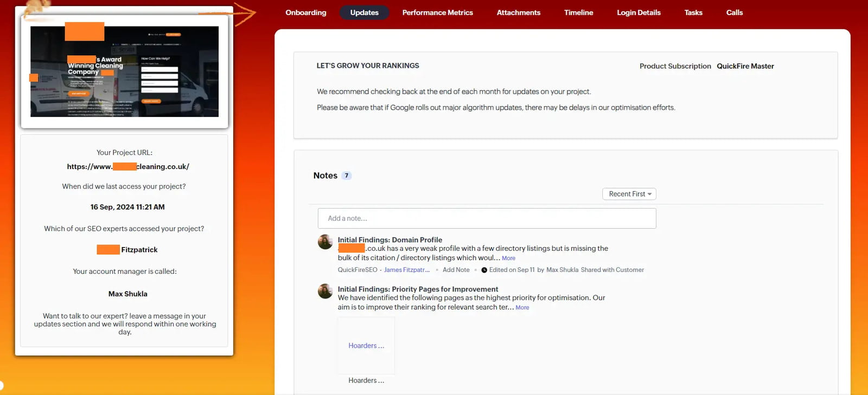Select the Updates tab
868x395 pixels.
click(364, 12)
